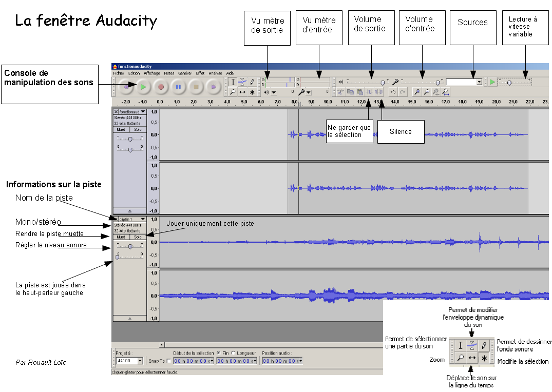552x392 pixels.
Task: Open the output meter speaker dropdown arrow
Action: point(274,92)
